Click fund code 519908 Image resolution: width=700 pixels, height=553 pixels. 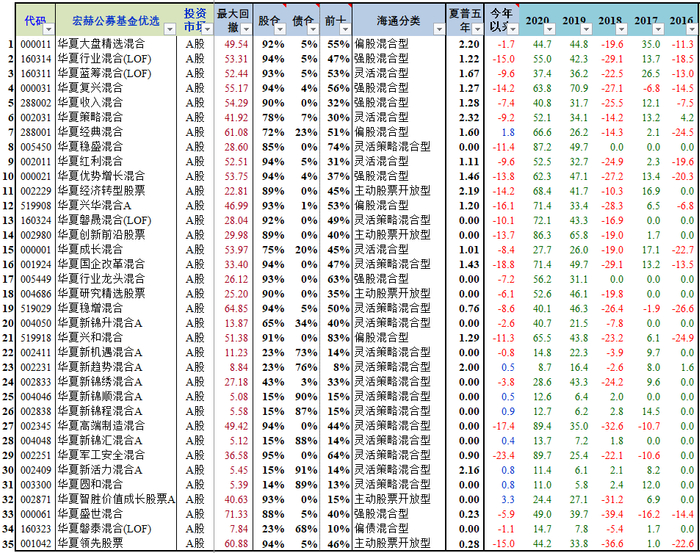pyautogui.click(x=36, y=206)
